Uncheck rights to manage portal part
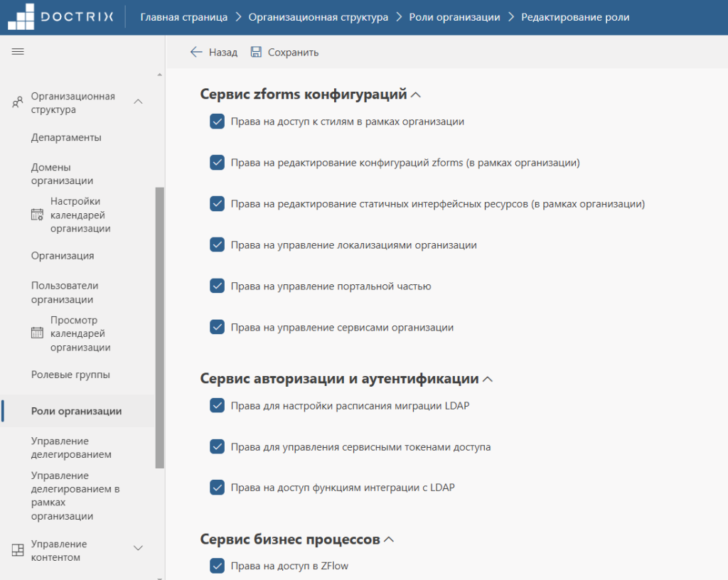This screenshot has width=728, height=580. (217, 286)
